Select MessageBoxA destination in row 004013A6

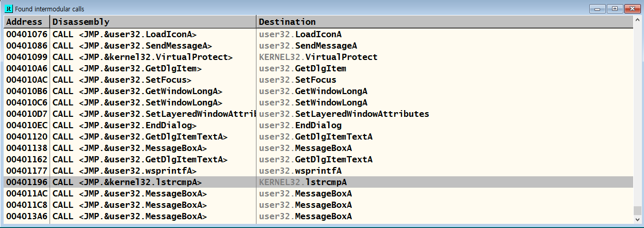[x=305, y=216]
